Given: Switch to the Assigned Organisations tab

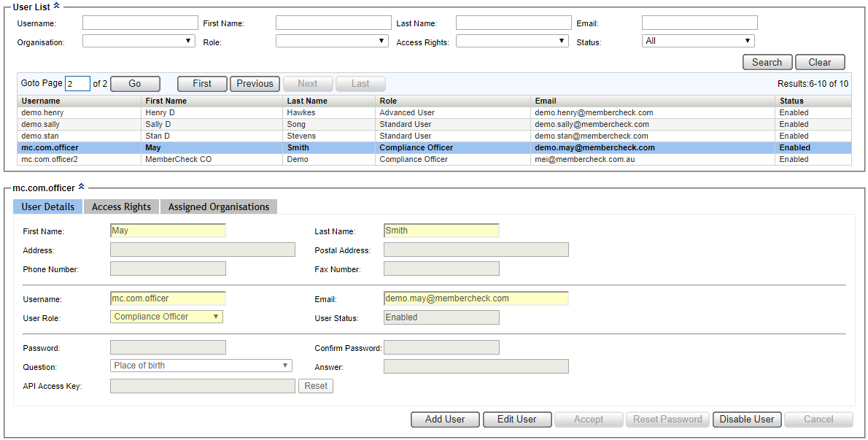Looking at the screenshot, I should (219, 207).
